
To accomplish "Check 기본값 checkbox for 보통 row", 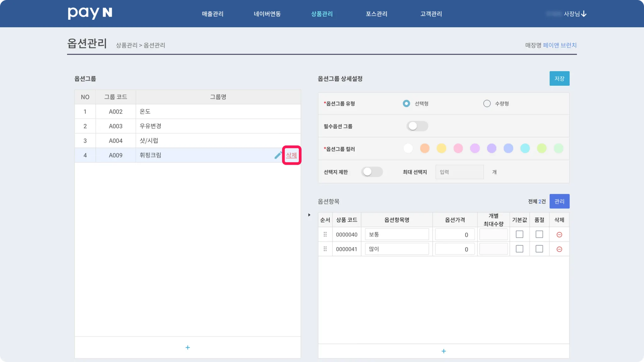I will tap(519, 234).
